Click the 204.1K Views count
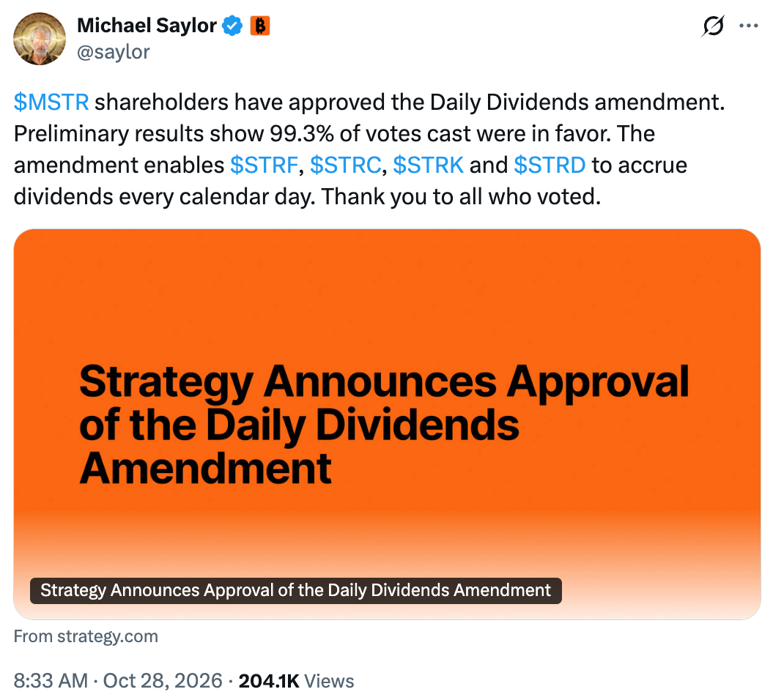 coord(296,681)
